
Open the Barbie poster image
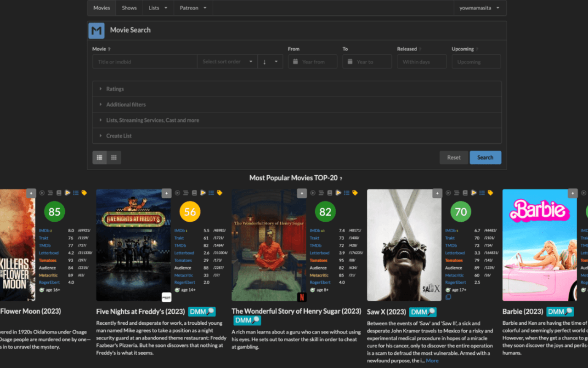pyautogui.click(x=540, y=245)
